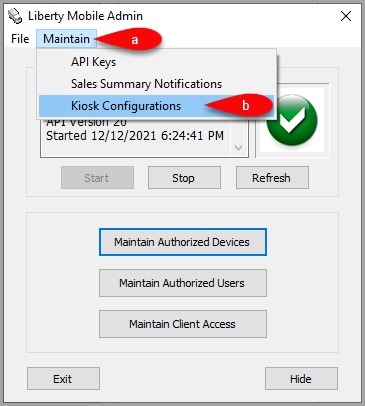Open Maintain Authorized Users
Screen dimensions: 365x406
[x=183, y=283]
